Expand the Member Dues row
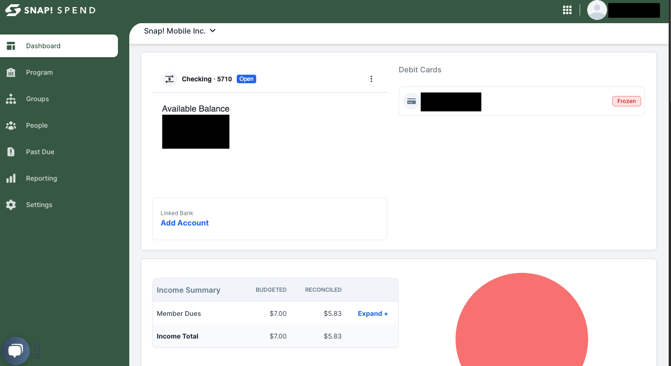This screenshot has width=671, height=366. click(x=373, y=314)
